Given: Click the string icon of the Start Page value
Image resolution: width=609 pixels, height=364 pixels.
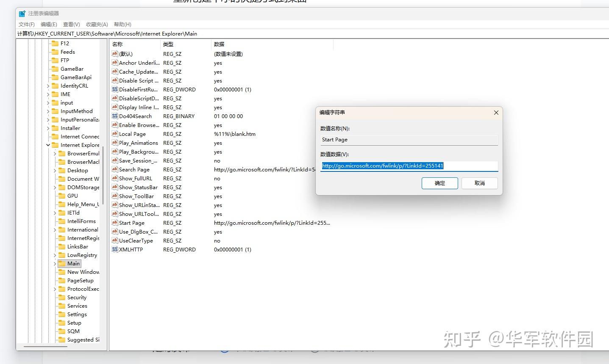Looking at the screenshot, I should coord(114,223).
